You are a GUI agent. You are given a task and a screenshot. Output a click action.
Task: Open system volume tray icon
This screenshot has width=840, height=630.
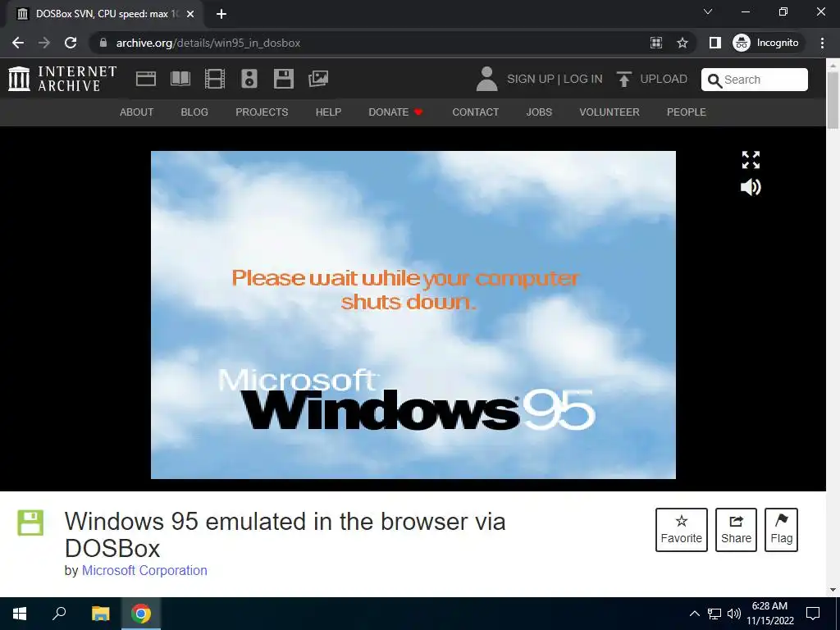point(734,614)
